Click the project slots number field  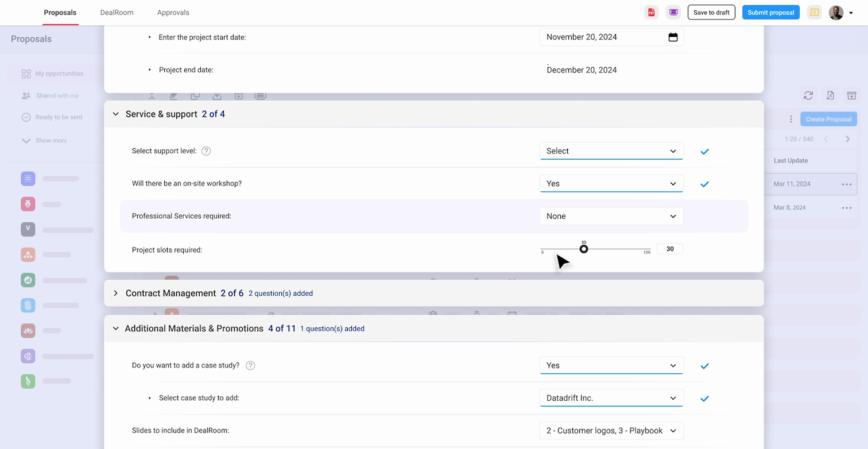pos(669,249)
